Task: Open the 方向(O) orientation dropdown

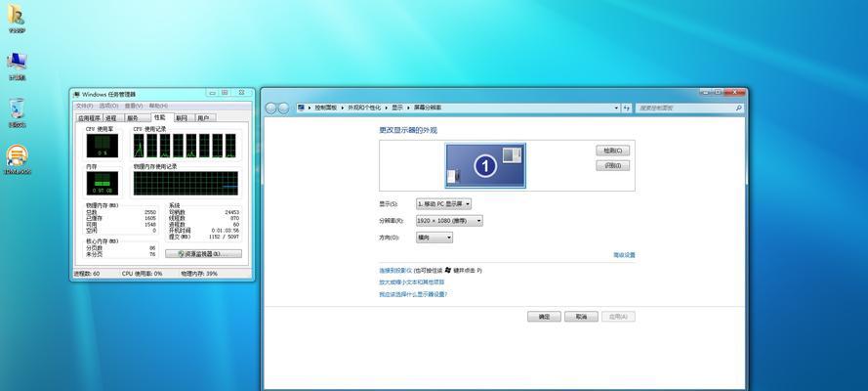Action: click(x=434, y=238)
